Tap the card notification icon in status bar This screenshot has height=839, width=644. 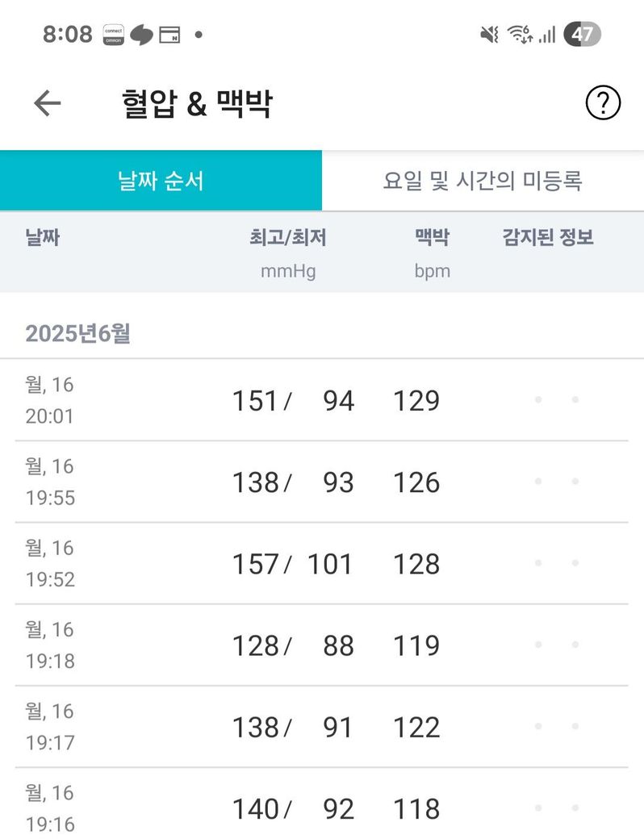pyautogui.click(x=169, y=35)
